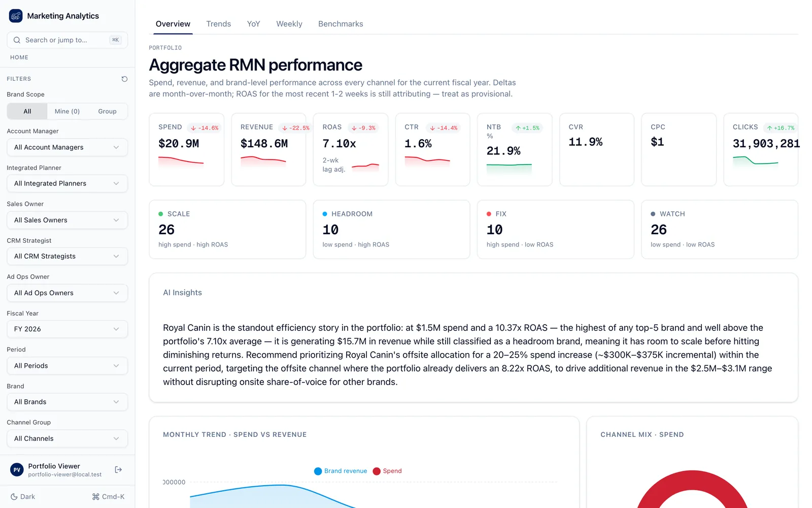Click the 21.9% NTB value
Image resolution: width=812 pixels, height=508 pixels.
click(x=503, y=151)
